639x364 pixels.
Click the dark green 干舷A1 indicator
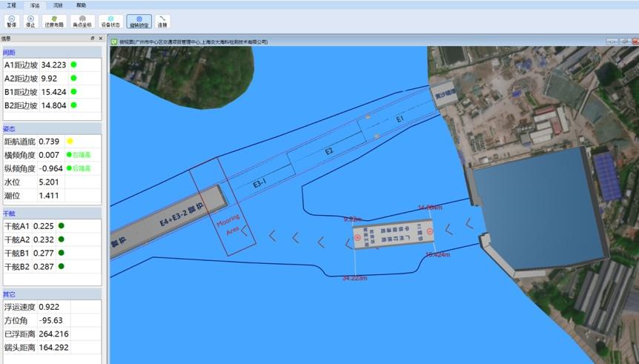tap(61, 226)
